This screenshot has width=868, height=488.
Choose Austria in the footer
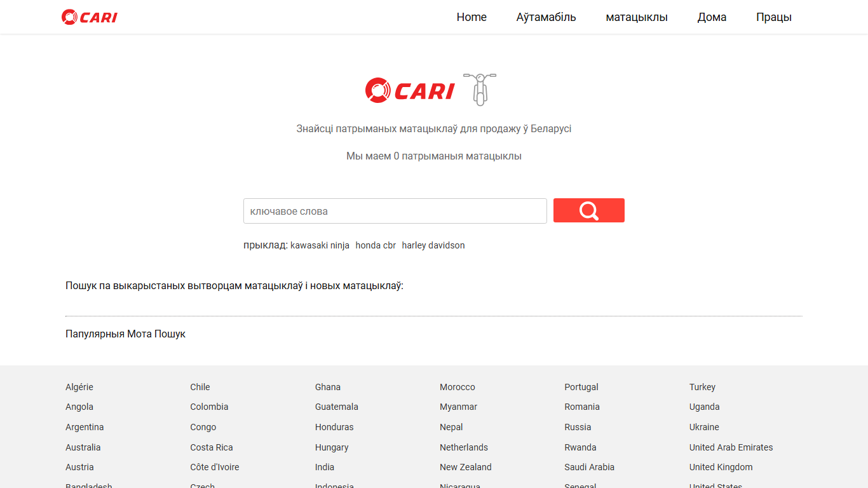[79, 467]
